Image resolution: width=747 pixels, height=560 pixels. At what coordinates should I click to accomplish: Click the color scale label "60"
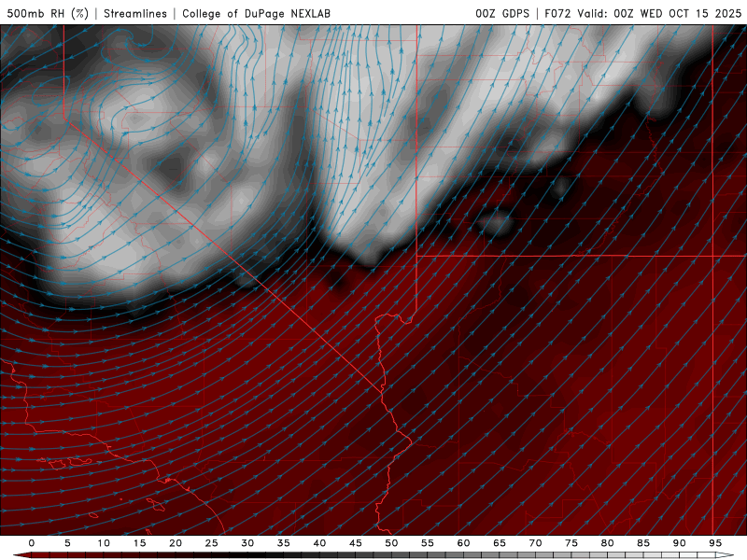pyautogui.click(x=463, y=543)
